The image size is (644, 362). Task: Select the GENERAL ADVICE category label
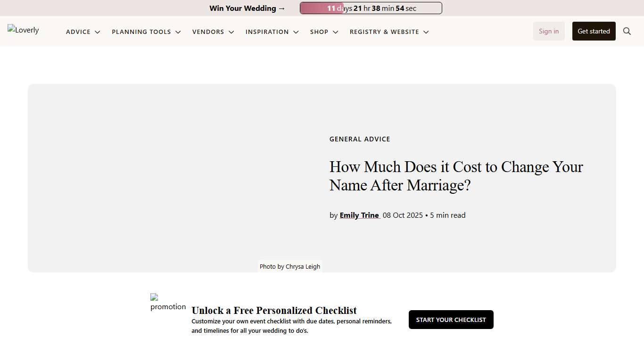360,139
